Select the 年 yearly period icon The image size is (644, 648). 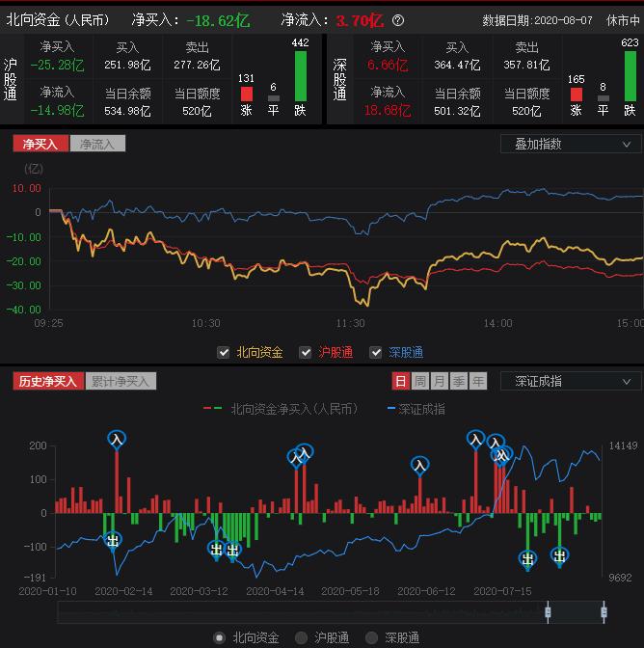(x=478, y=381)
